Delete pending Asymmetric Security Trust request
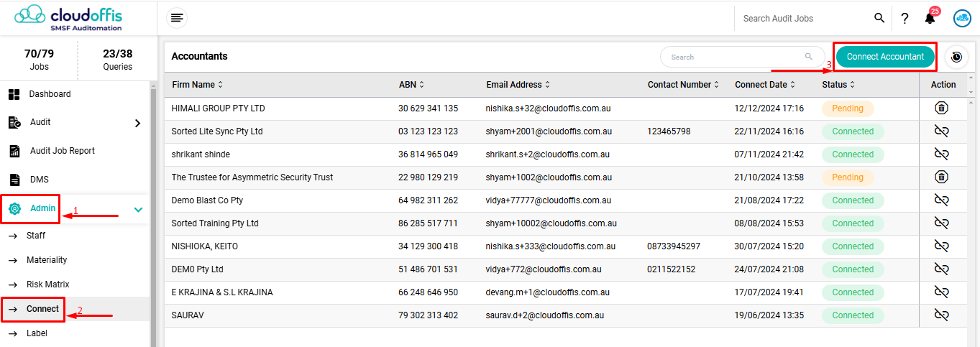This screenshot has height=347, width=980. click(x=941, y=177)
